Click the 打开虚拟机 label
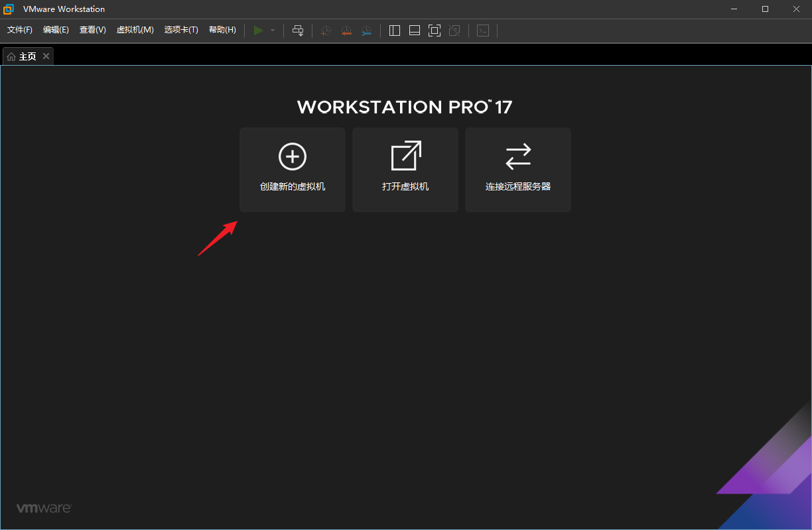The height and width of the screenshot is (530, 812). (405, 187)
